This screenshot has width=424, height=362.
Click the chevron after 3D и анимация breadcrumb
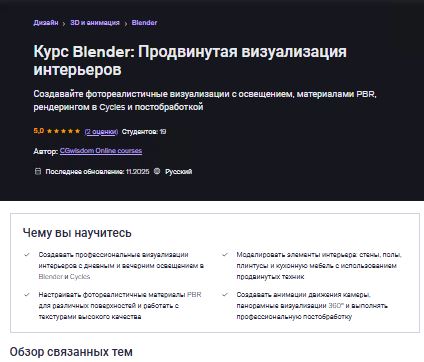[x=126, y=24]
